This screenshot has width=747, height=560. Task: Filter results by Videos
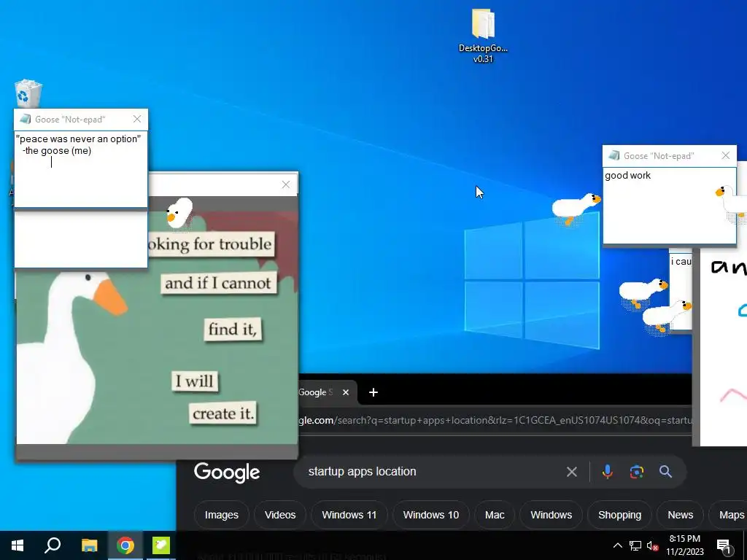tap(280, 515)
